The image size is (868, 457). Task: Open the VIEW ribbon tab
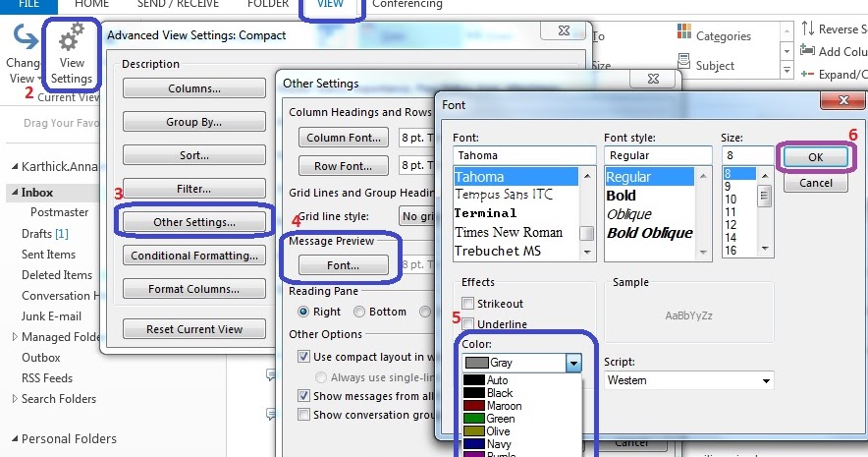pyautogui.click(x=331, y=5)
